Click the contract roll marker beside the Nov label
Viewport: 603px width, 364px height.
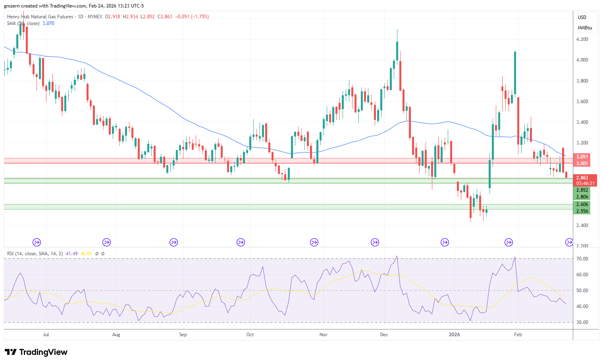pos(314,242)
